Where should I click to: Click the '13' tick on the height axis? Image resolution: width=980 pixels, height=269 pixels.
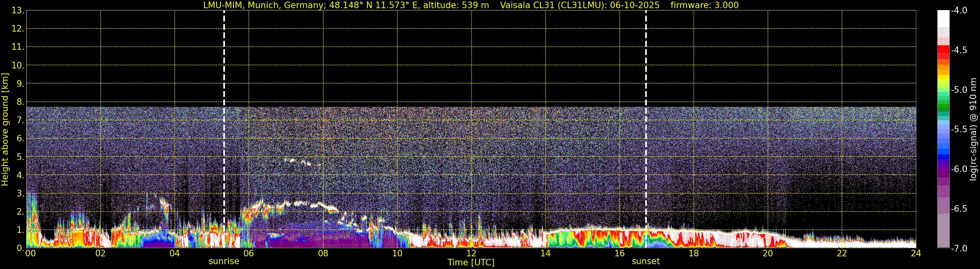point(17,11)
